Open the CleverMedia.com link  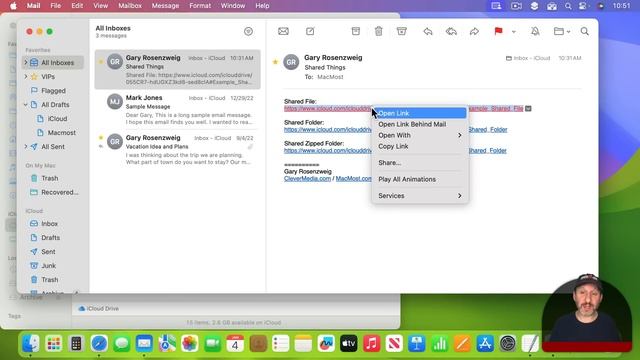coord(307,179)
